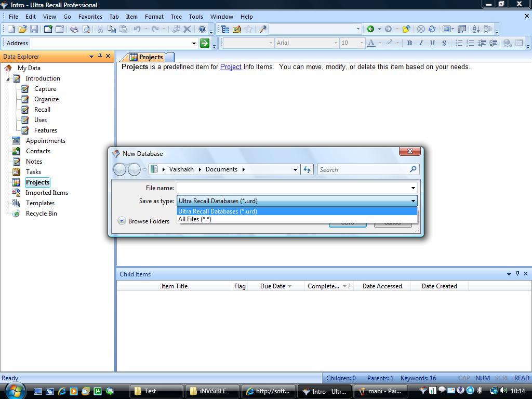Collapse the Introduction tree node
This screenshot has height=399, width=532.
tap(8, 79)
